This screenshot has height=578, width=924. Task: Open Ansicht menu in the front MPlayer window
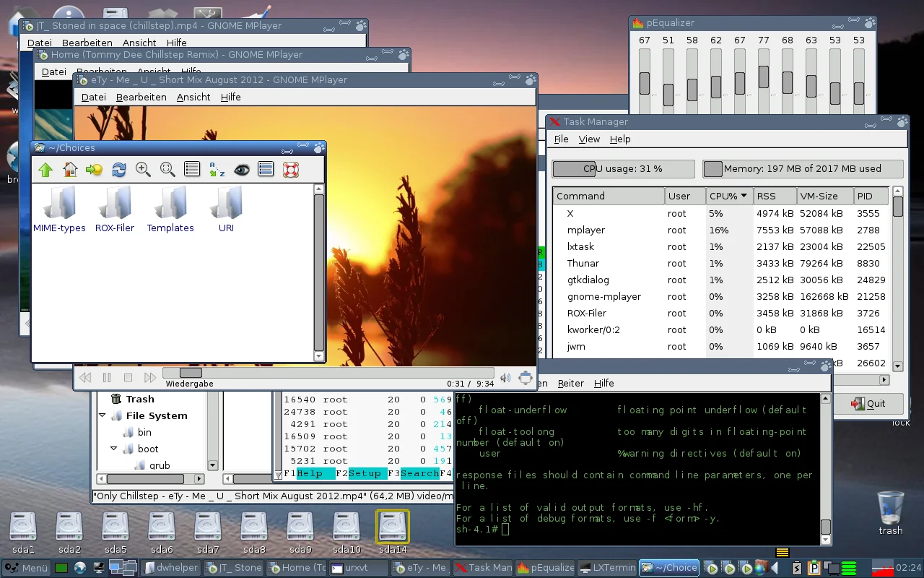193,97
